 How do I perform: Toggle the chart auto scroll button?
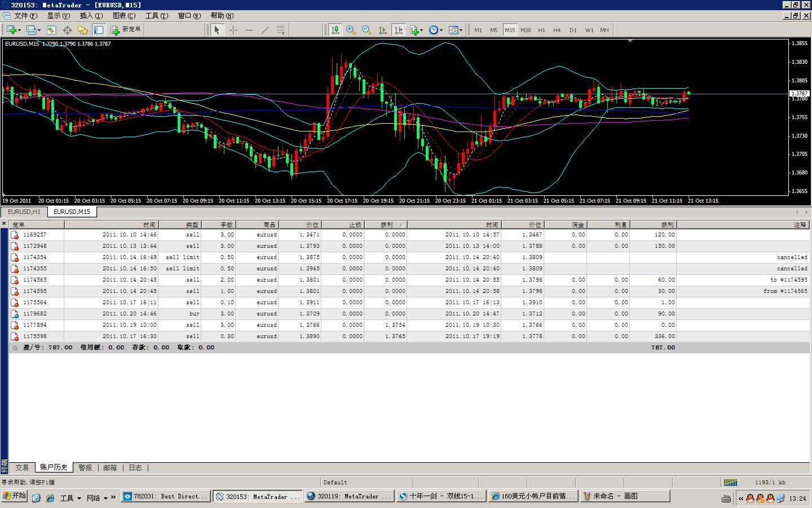(383, 30)
